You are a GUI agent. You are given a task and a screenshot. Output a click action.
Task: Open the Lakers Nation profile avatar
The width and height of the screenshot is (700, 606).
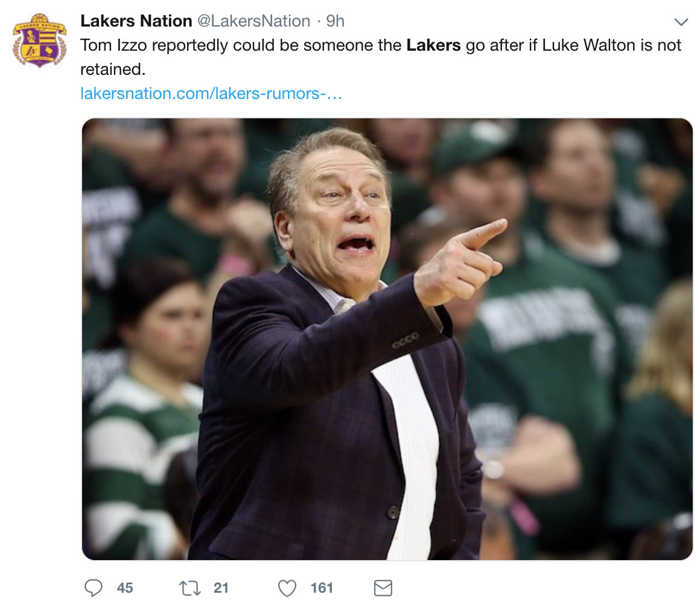click(40, 40)
